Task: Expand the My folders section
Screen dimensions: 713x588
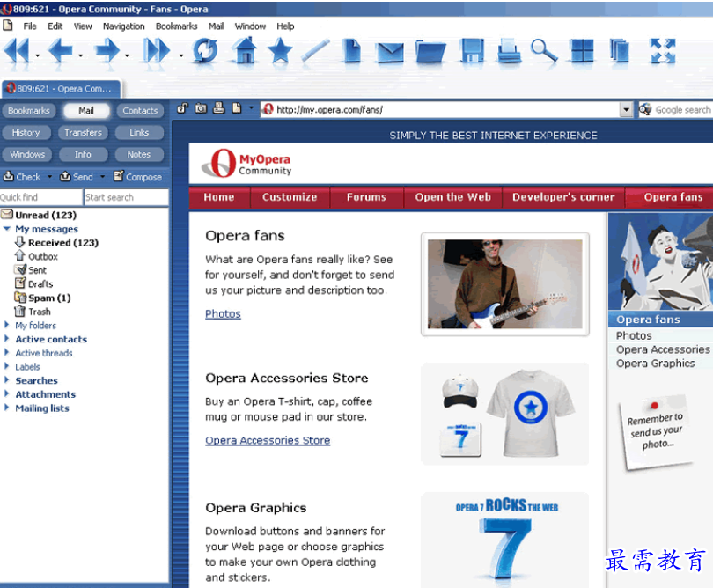Action: [x=7, y=325]
